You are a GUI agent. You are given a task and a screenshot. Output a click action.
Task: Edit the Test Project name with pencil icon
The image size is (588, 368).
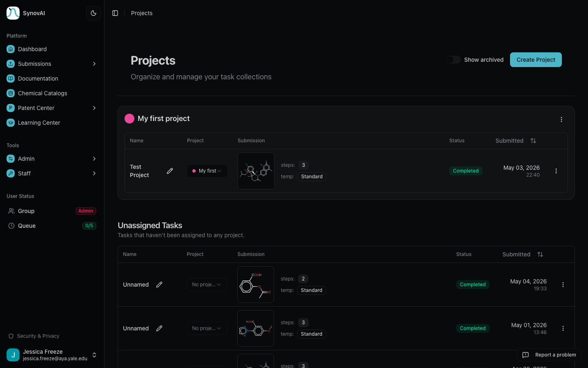pyautogui.click(x=170, y=171)
